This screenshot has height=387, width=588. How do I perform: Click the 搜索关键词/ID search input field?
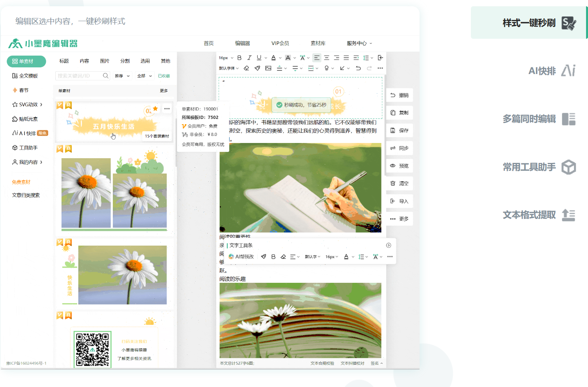click(x=78, y=76)
